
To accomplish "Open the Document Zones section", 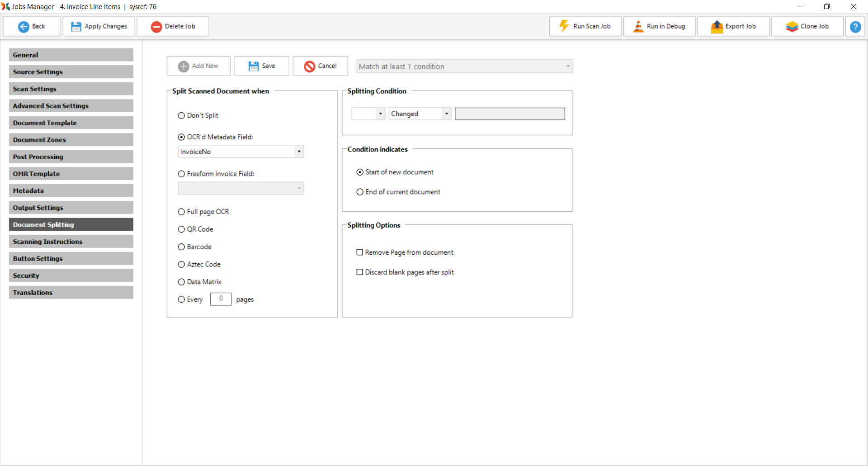I will coord(71,140).
